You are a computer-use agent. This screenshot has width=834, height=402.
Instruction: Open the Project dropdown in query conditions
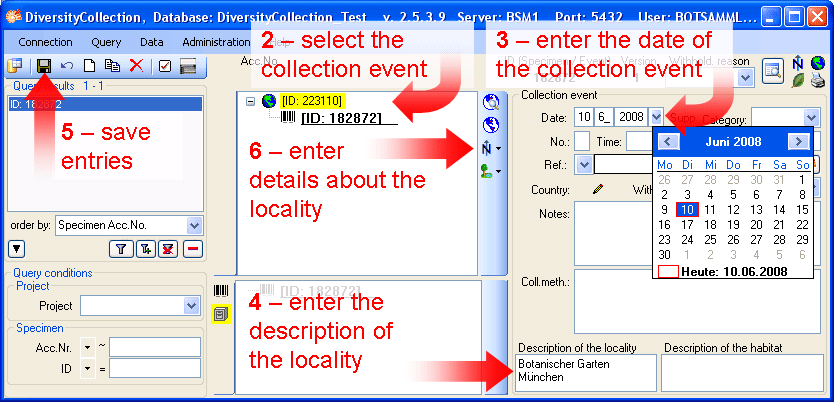click(194, 305)
